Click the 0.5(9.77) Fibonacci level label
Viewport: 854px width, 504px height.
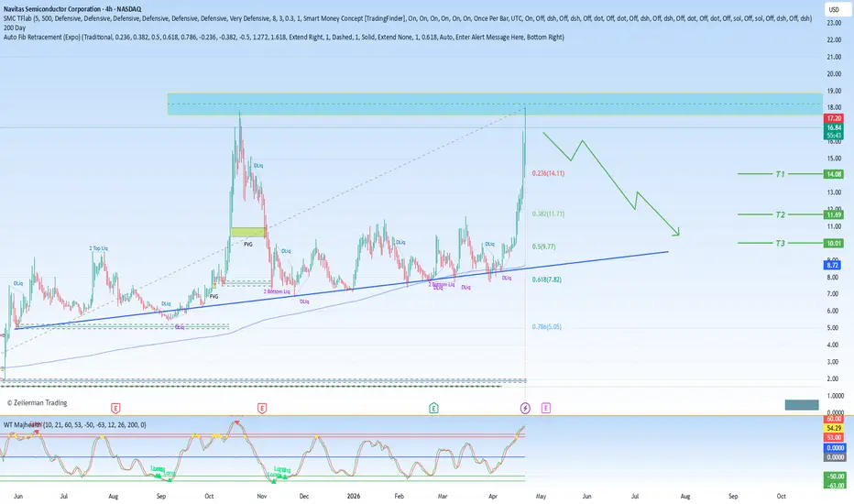pos(543,247)
